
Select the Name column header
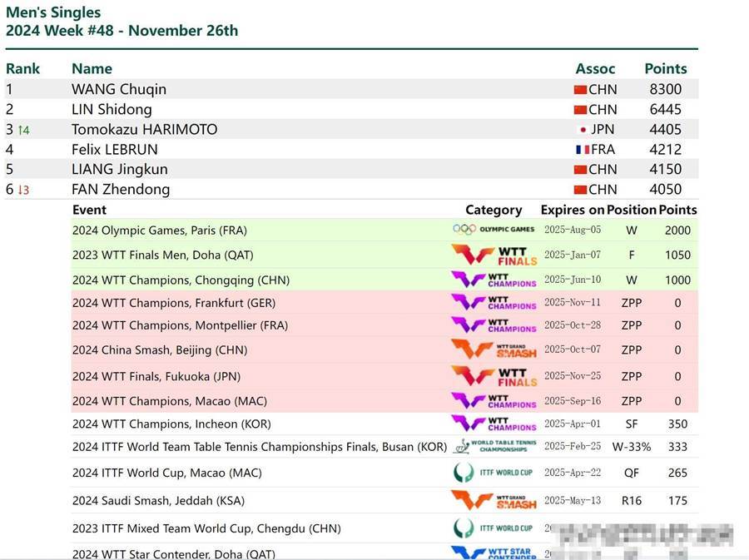tap(92, 69)
